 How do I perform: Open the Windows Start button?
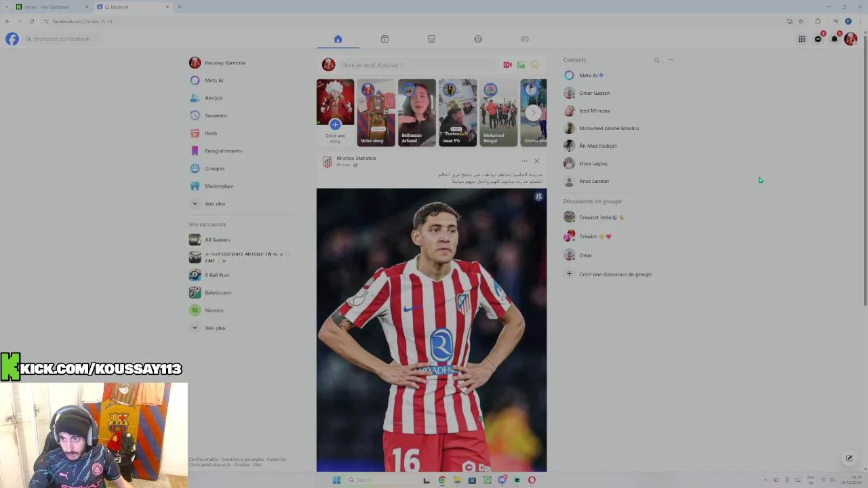coord(336,480)
